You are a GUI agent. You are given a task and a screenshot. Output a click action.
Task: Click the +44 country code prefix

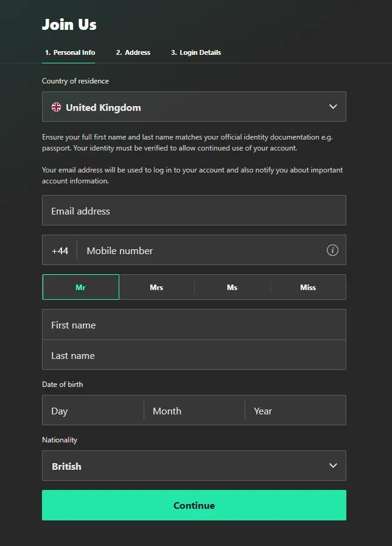[x=60, y=250]
